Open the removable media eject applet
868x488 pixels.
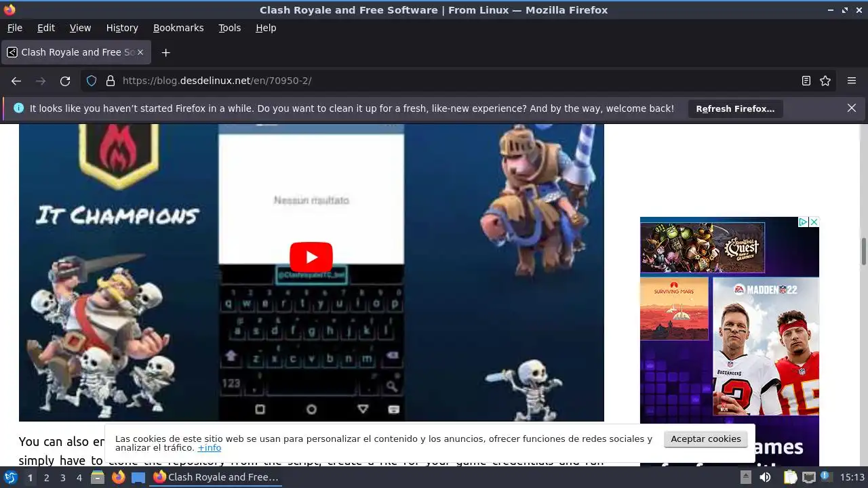[x=745, y=477]
